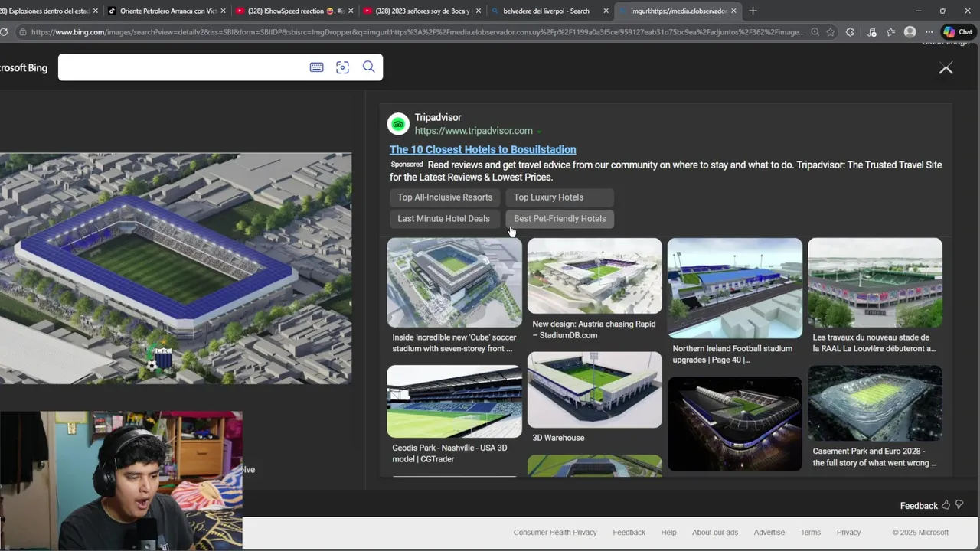Open the 'Cube' soccer stadium thumbnail
980x551 pixels.
point(454,282)
